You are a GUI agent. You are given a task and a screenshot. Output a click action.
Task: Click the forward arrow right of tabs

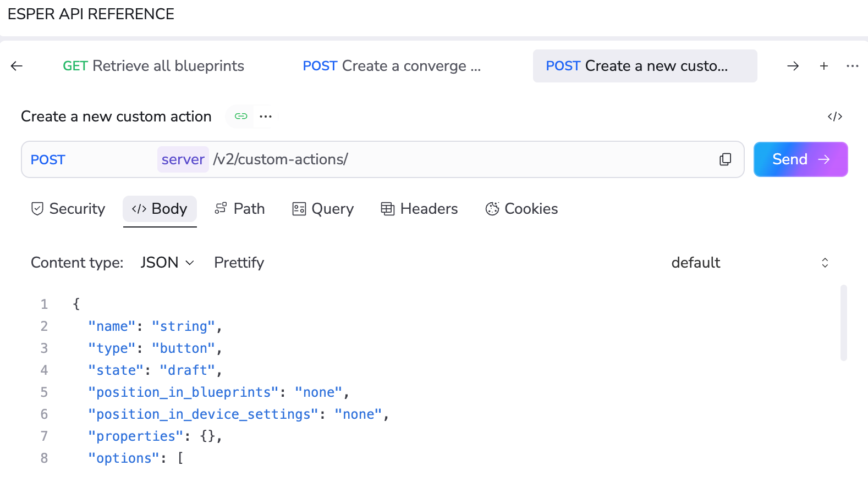(x=793, y=66)
